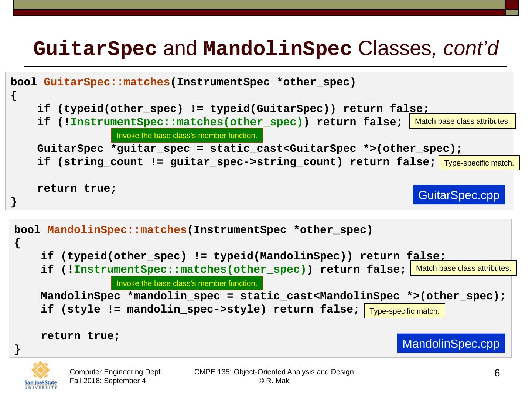Image resolution: width=532 pixels, height=399 pixels.
Task: Click the 'style != mandolin_spec->style' line
Action: click(200, 309)
